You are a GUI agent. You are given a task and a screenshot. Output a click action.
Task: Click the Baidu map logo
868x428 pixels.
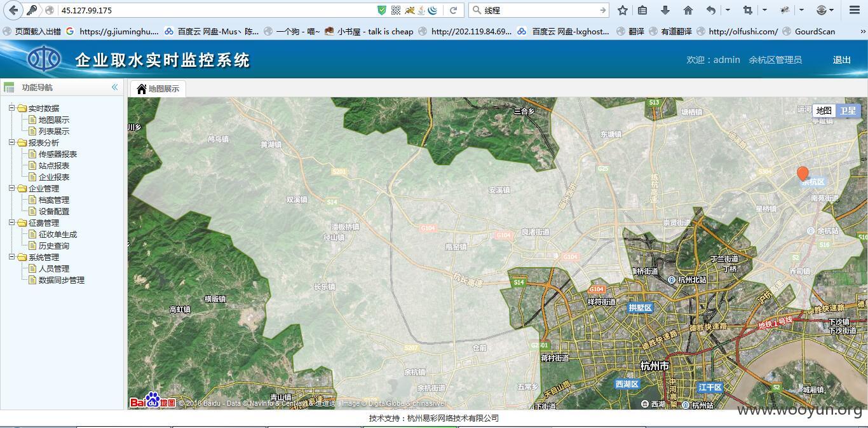click(153, 401)
